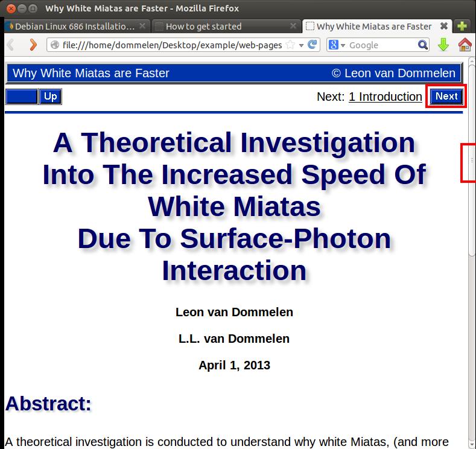Click the search magnifier icon

click(x=422, y=45)
